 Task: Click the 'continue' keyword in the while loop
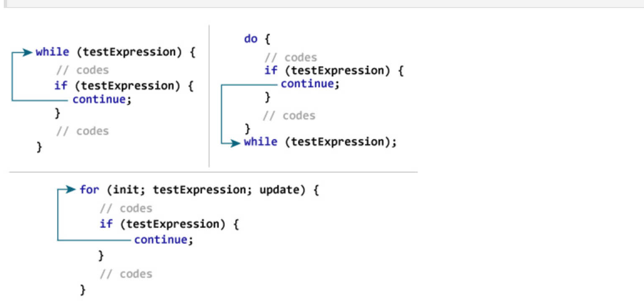(x=99, y=100)
